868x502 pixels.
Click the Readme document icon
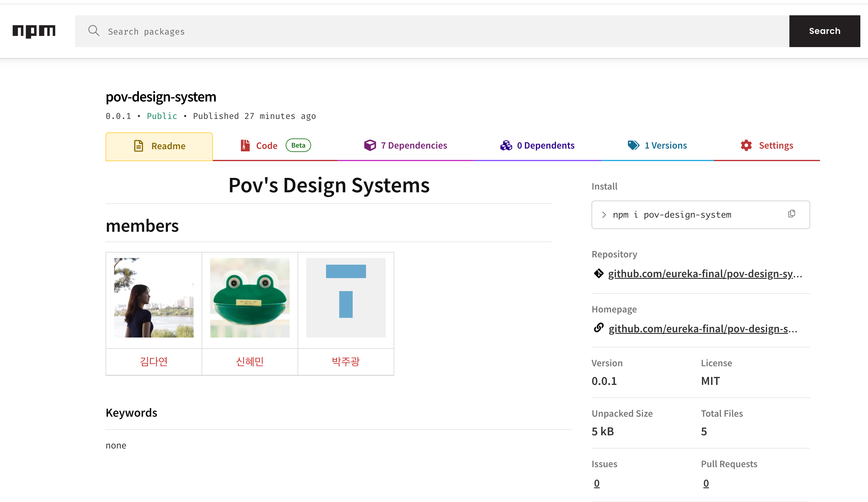click(139, 146)
